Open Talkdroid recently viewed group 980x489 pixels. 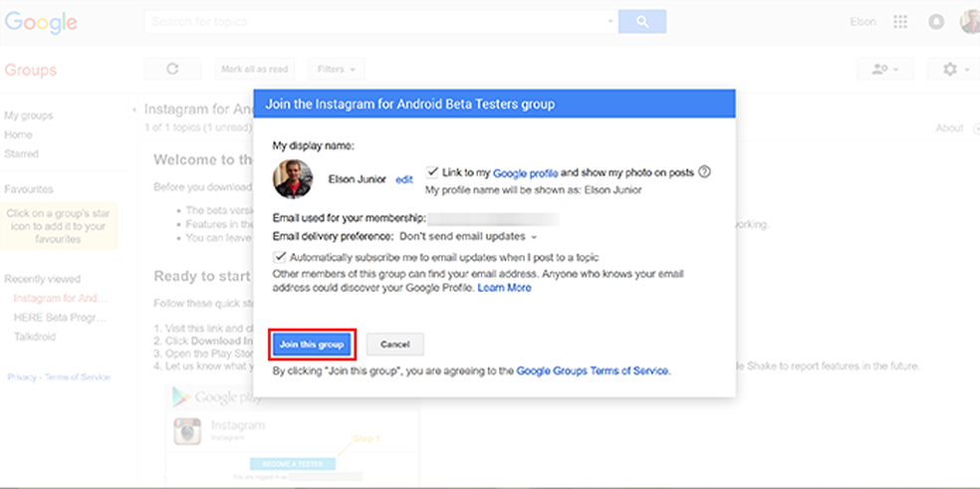35,337
